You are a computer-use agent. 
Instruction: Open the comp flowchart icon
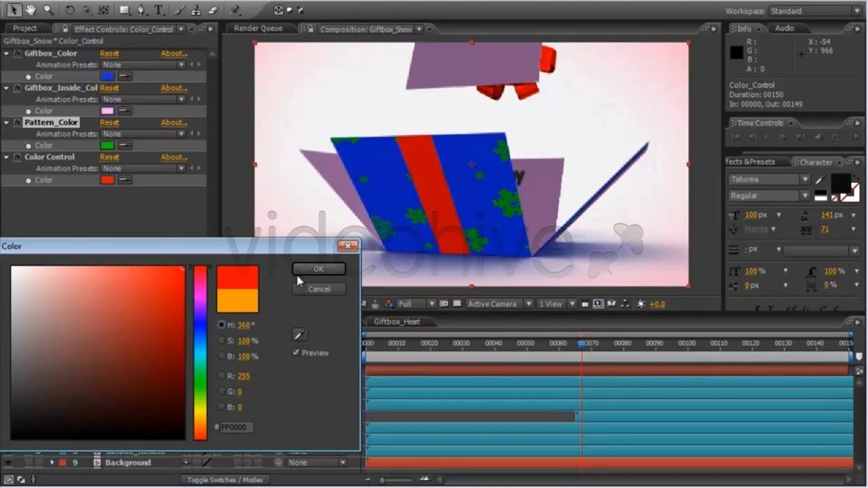pos(625,304)
